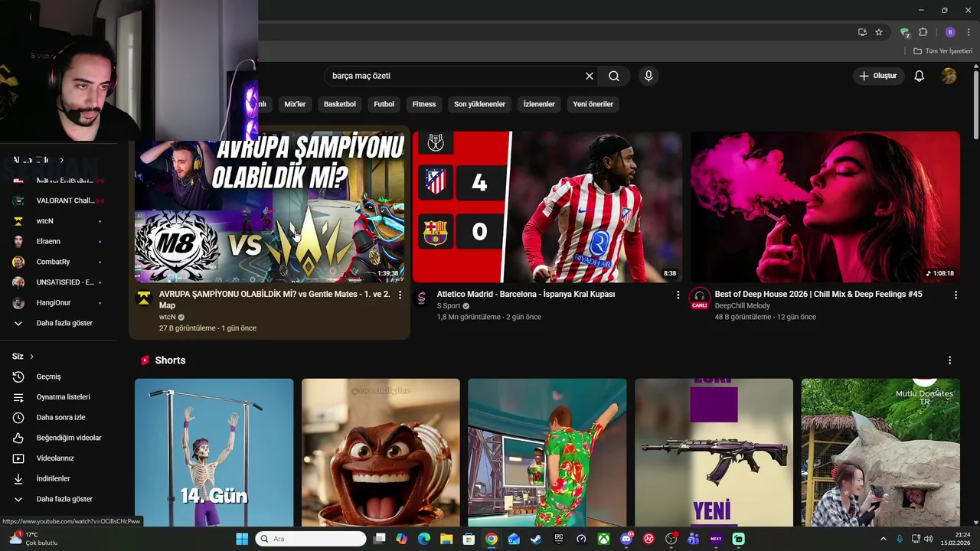
Task: Click the page vertical scrollbar thumb
Action: pyautogui.click(x=976, y=106)
